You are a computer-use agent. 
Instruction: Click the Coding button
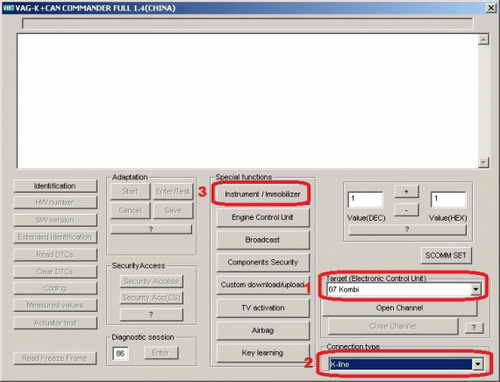click(55, 288)
